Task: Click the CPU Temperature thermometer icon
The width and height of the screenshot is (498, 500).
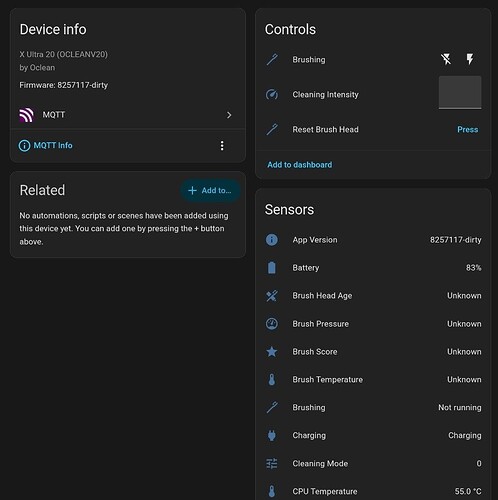Action: pyautogui.click(x=272, y=491)
